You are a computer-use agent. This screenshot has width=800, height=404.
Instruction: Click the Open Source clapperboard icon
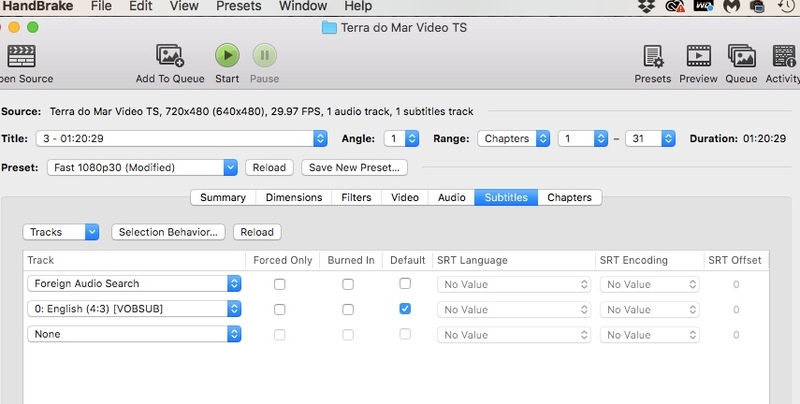(20, 56)
